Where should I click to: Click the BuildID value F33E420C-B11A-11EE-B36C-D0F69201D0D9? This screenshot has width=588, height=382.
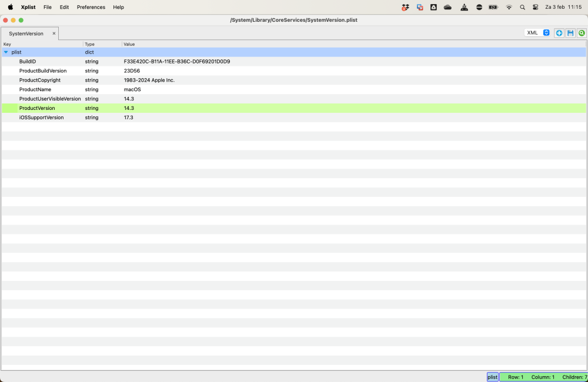coord(177,62)
